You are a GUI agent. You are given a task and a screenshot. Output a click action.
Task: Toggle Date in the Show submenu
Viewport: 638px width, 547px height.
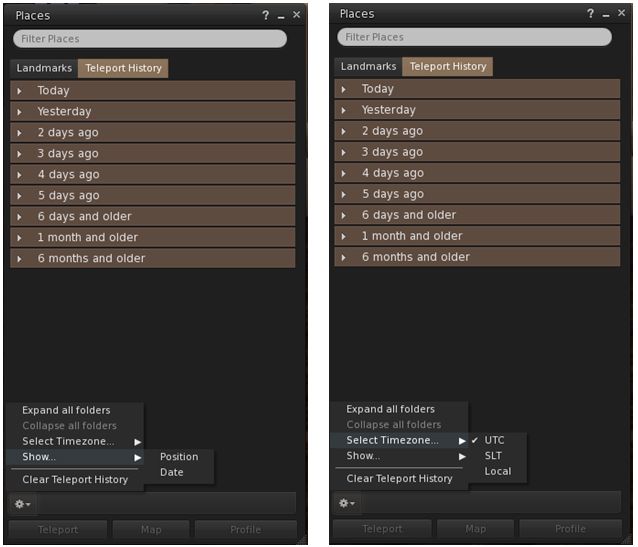[171, 472]
